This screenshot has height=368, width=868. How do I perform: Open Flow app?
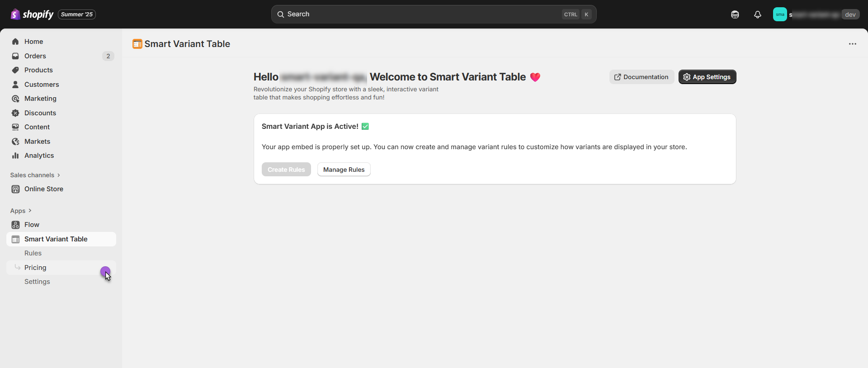pos(32,225)
